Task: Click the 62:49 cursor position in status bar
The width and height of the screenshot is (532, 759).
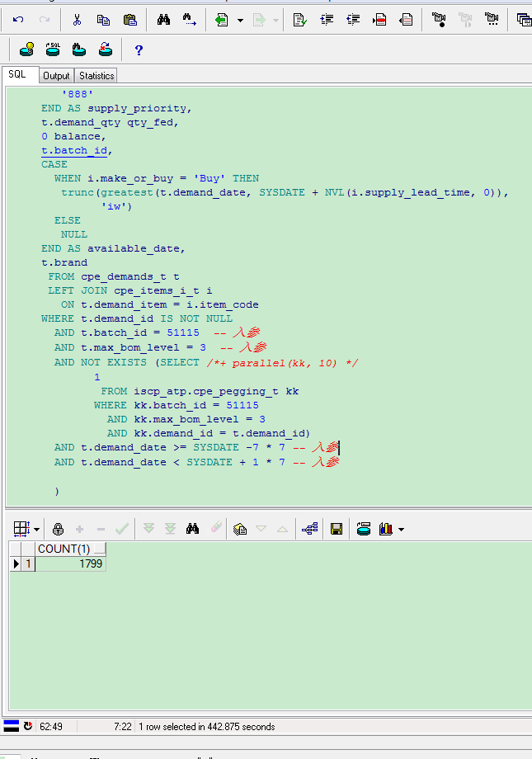Action: click(x=51, y=727)
